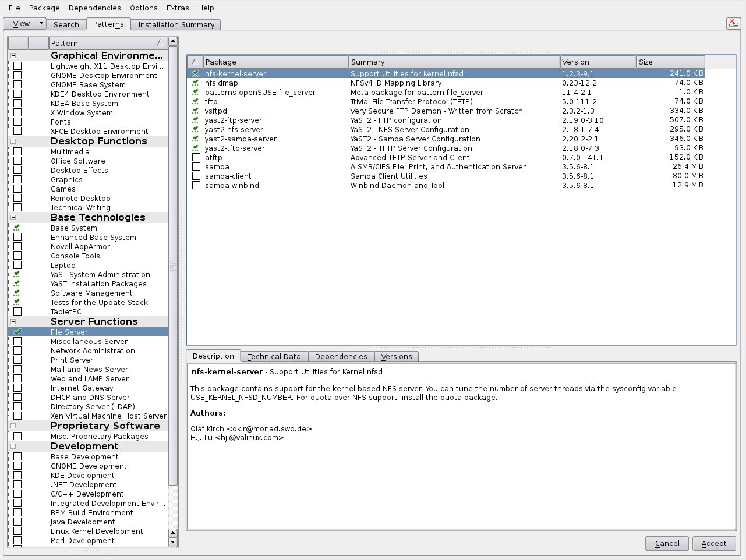Image resolution: width=746 pixels, height=560 pixels.
Task: Collapse the Server Functions group
Action: 13,322
